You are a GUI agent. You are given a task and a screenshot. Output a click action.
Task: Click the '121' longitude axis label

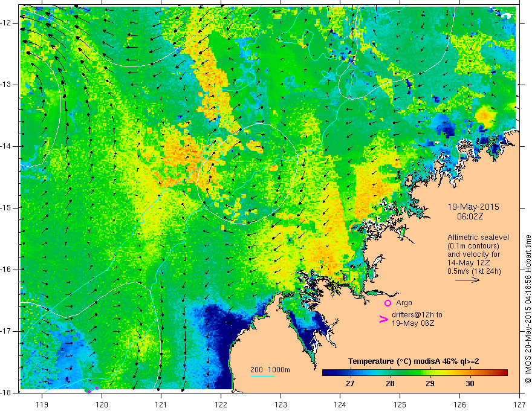pos(161,404)
